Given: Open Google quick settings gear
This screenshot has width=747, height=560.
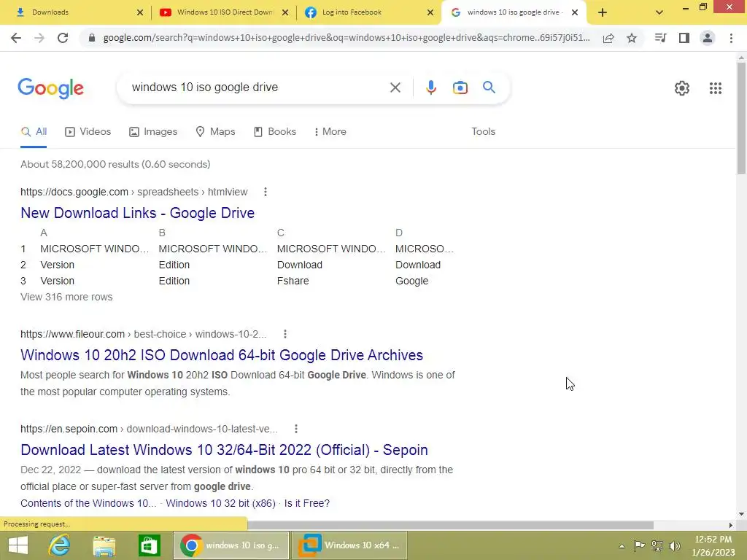Looking at the screenshot, I should [682, 88].
